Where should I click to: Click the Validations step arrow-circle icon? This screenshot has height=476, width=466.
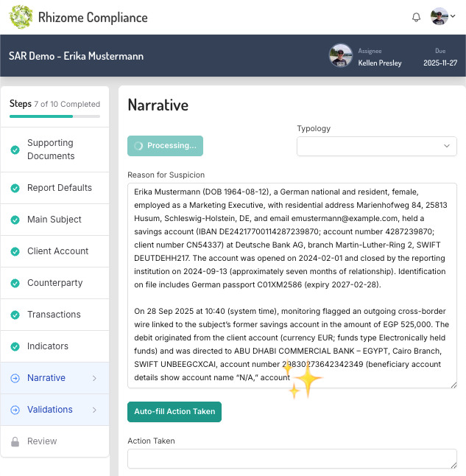coord(15,410)
